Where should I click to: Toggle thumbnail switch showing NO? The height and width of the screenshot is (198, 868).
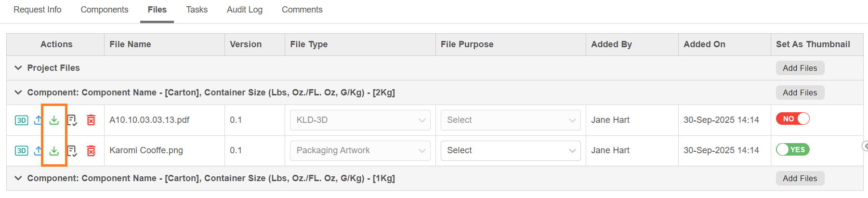[792, 119]
